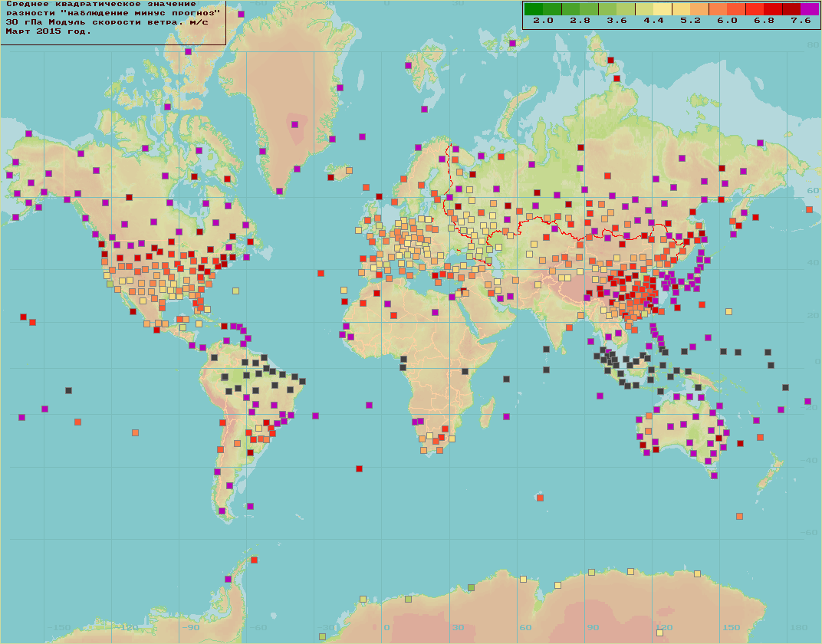Select the gray marker in the Pacific off Peru
The width and height of the screenshot is (822, 644).
point(68,390)
